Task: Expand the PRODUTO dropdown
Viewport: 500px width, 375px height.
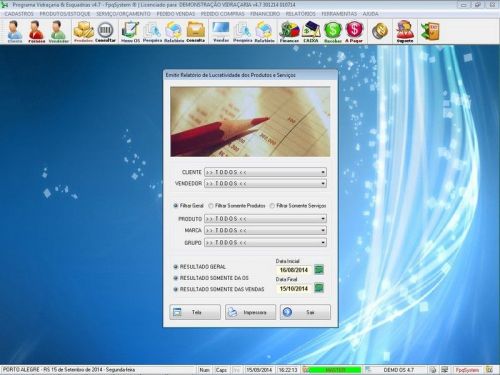Action: click(323, 219)
